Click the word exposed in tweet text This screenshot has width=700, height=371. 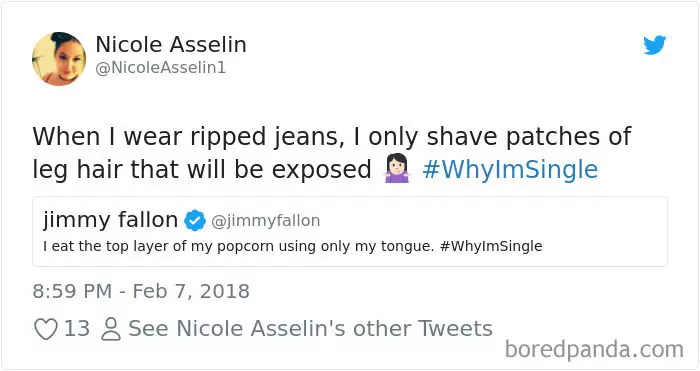coord(321,171)
